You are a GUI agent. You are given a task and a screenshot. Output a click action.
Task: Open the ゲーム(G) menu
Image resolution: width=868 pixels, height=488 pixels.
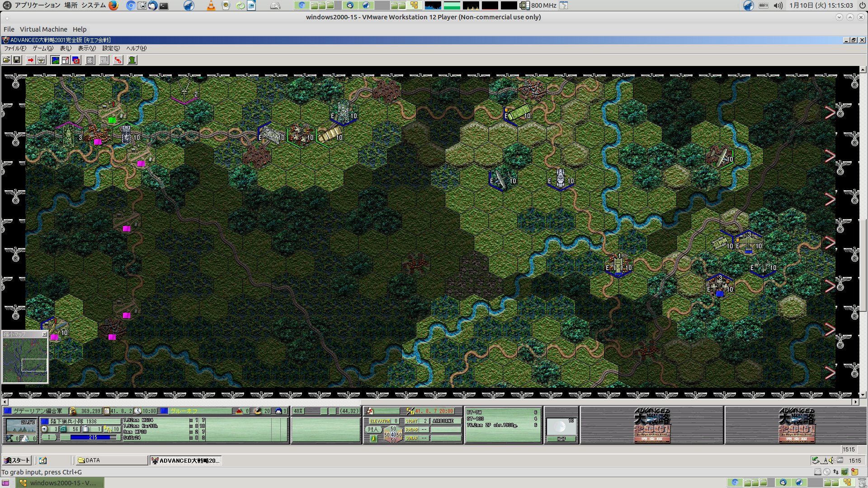(43, 48)
